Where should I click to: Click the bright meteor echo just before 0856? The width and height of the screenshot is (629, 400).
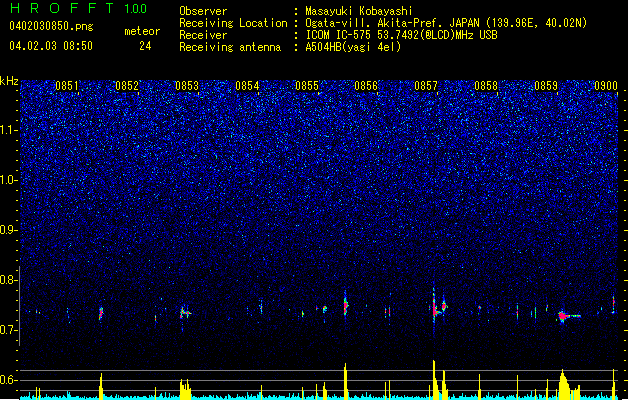point(346,306)
